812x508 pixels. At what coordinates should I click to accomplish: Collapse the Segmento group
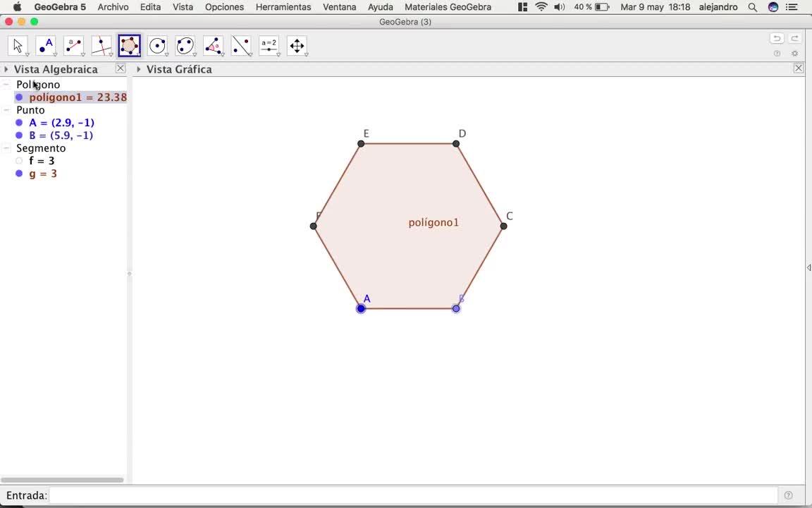(x=6, y=147)
